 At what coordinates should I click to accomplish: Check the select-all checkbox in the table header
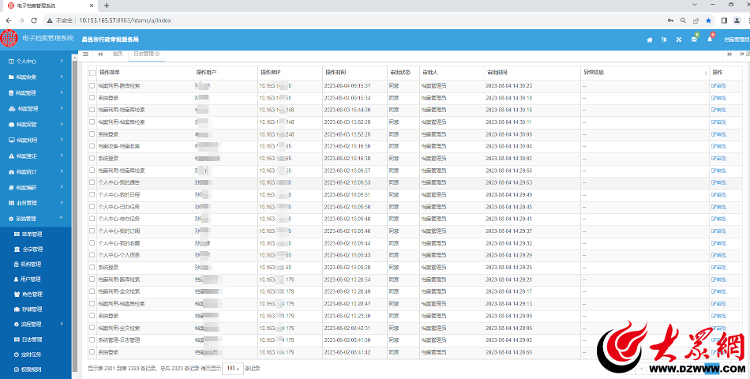[x=92, y=73]
